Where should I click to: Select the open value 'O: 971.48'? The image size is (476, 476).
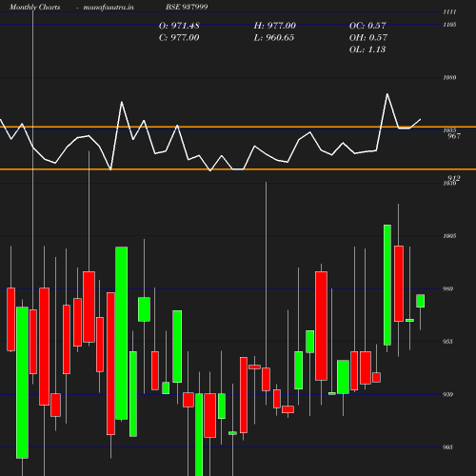179,26
